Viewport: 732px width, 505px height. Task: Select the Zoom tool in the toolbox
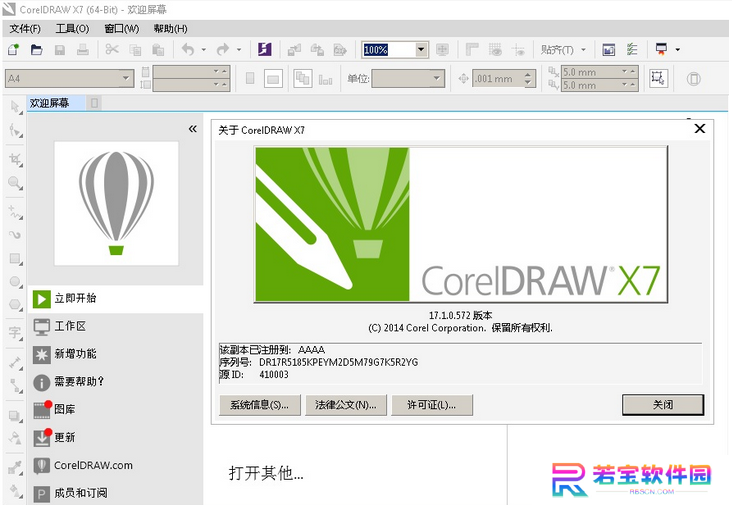(15, 182)
